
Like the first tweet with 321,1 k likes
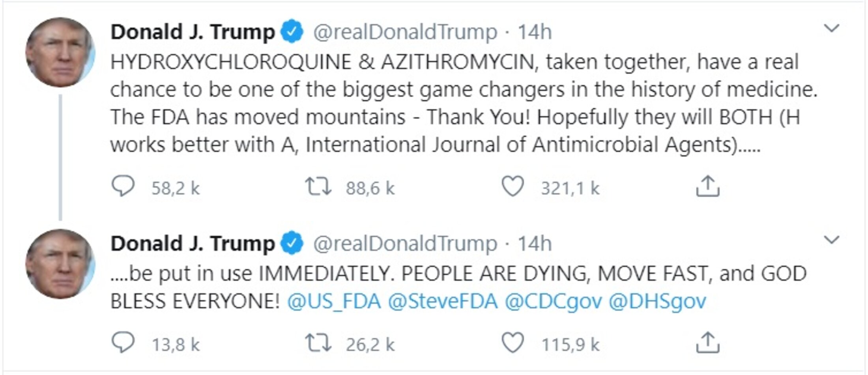(513, 187)
